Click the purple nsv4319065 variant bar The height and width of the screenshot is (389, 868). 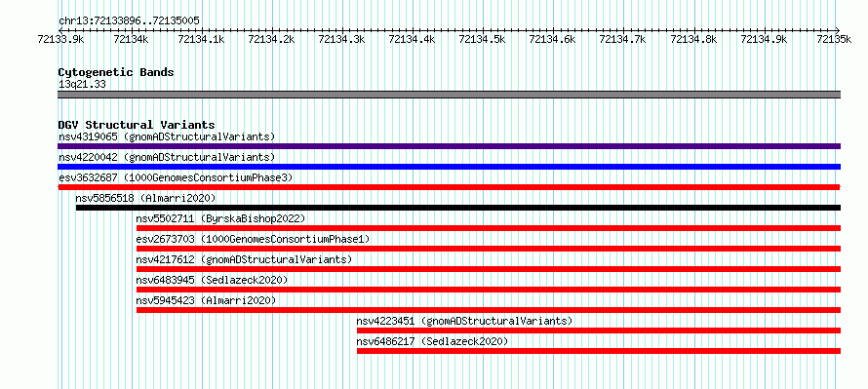tap(449, 146)
